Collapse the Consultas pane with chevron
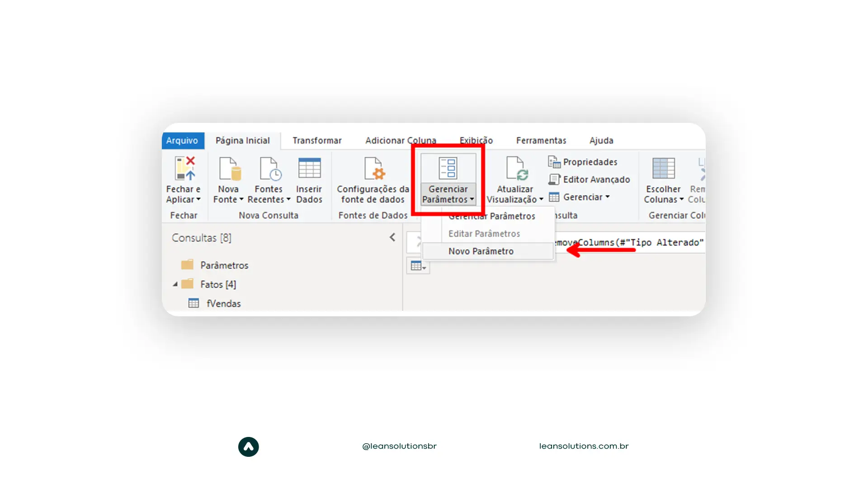Image resolution: width=868 pixels, height=488 pixels. (392, 238)
